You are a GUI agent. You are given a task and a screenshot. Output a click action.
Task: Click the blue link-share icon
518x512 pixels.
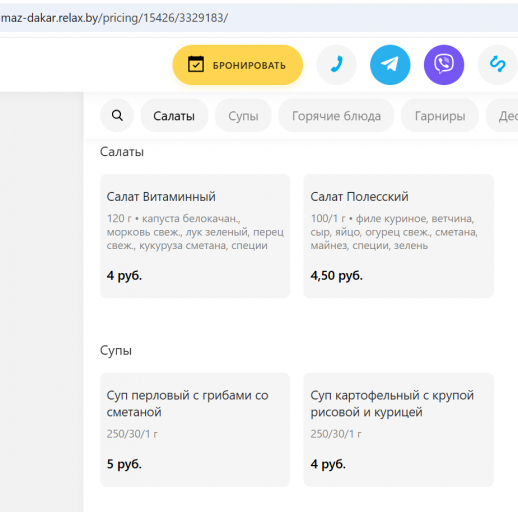pyautogui.click(x=497, y=65)
